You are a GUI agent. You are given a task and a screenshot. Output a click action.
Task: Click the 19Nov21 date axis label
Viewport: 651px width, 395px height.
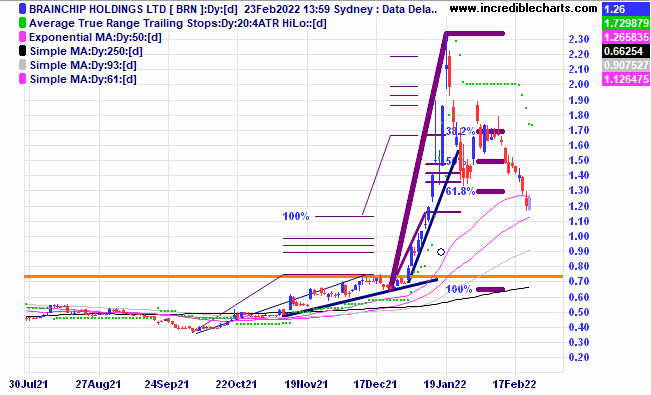[306, 384]
